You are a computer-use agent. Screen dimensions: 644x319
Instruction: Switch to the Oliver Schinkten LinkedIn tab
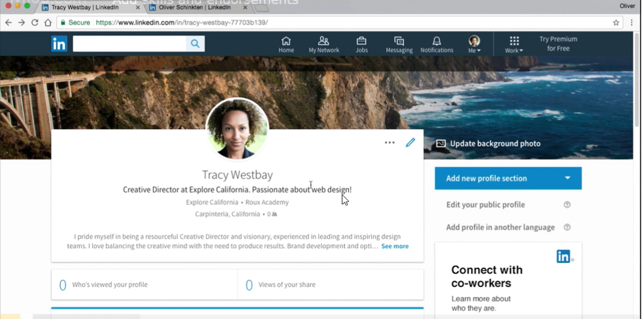coord(195,7)
